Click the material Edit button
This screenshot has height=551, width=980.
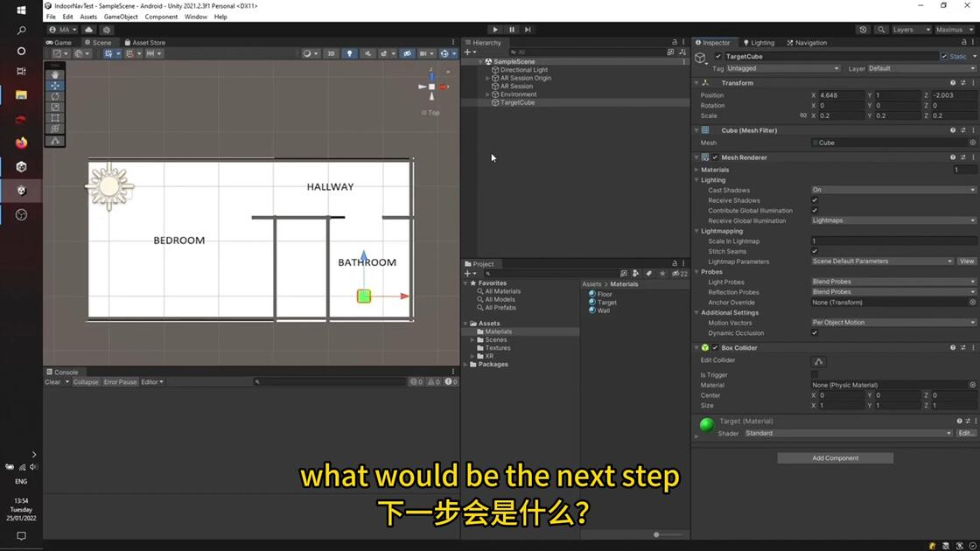pos(966,433)
